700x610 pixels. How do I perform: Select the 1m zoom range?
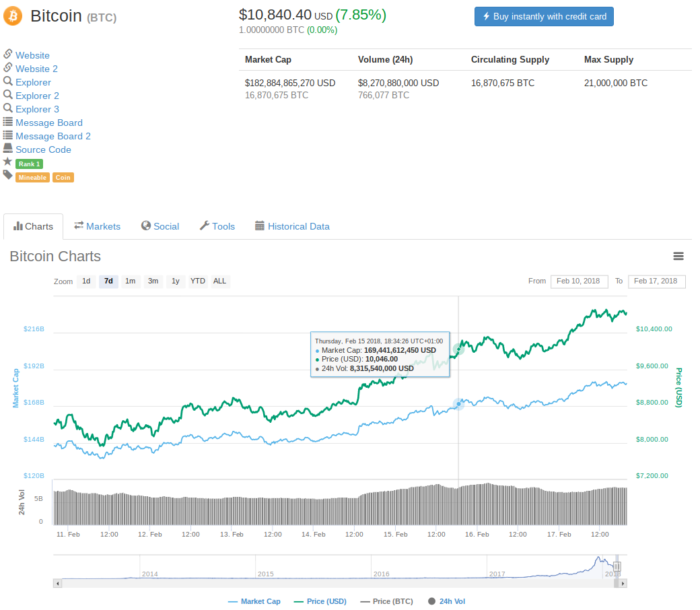(x=130, y=281)
